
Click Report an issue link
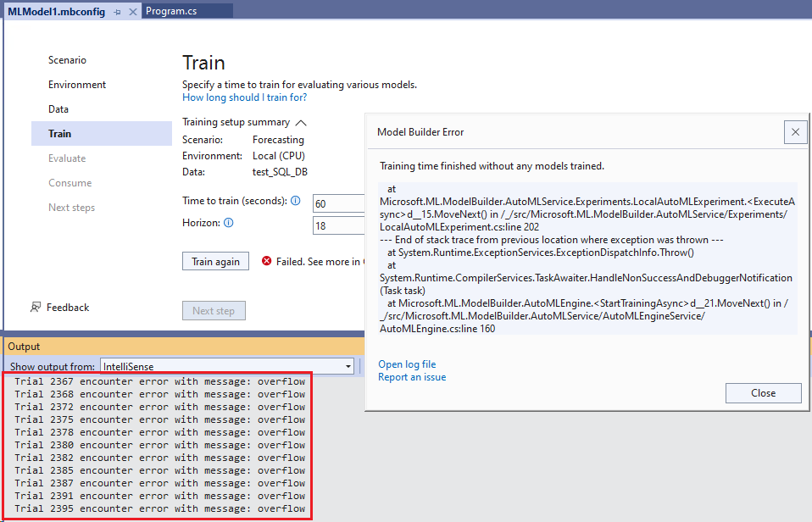pyautogui.click(x=412, y=377)
